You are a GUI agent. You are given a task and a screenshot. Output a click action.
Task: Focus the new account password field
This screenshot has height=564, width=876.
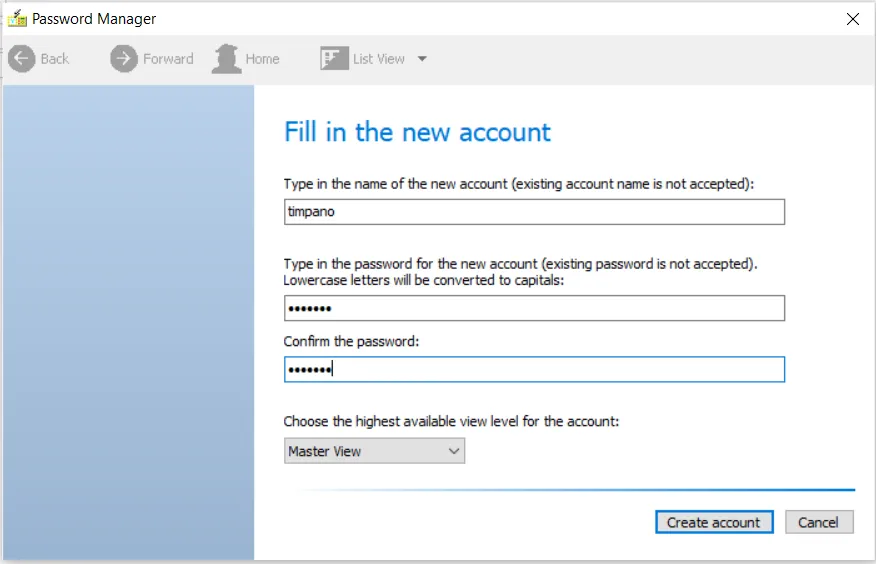coord(534,308)
